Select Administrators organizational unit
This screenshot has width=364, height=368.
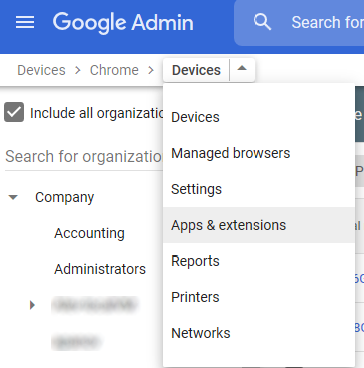click(x=100, y=269)
